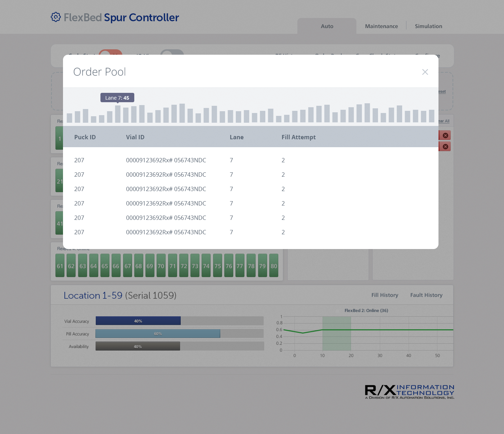Image resolution: width=504 pixels, height=434 pixels.
Task: Select location 64 cell
Action: [x=94, y=266]
